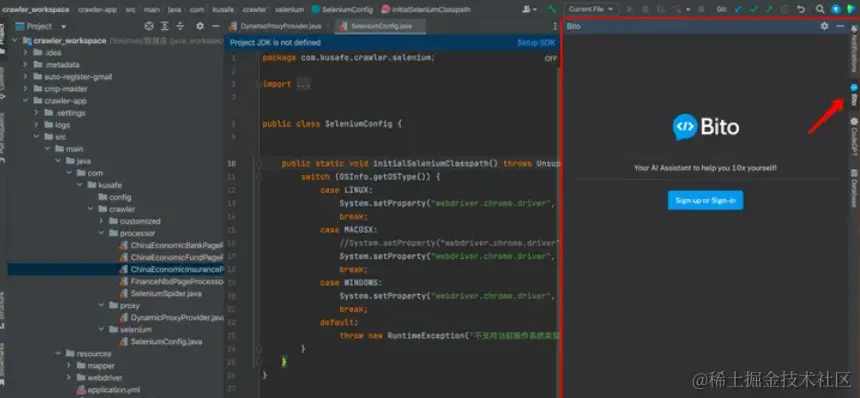Expand the webdriver folder

(x=69, y=378)
